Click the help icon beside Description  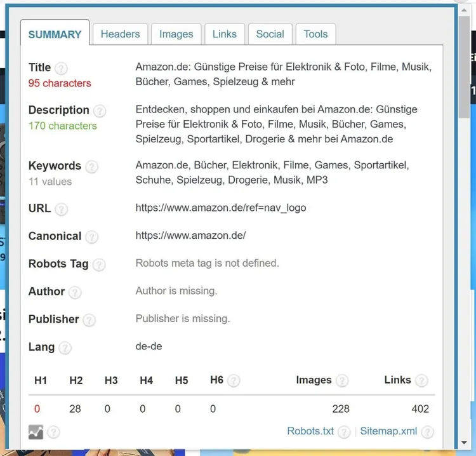click(x=100, y=111)
